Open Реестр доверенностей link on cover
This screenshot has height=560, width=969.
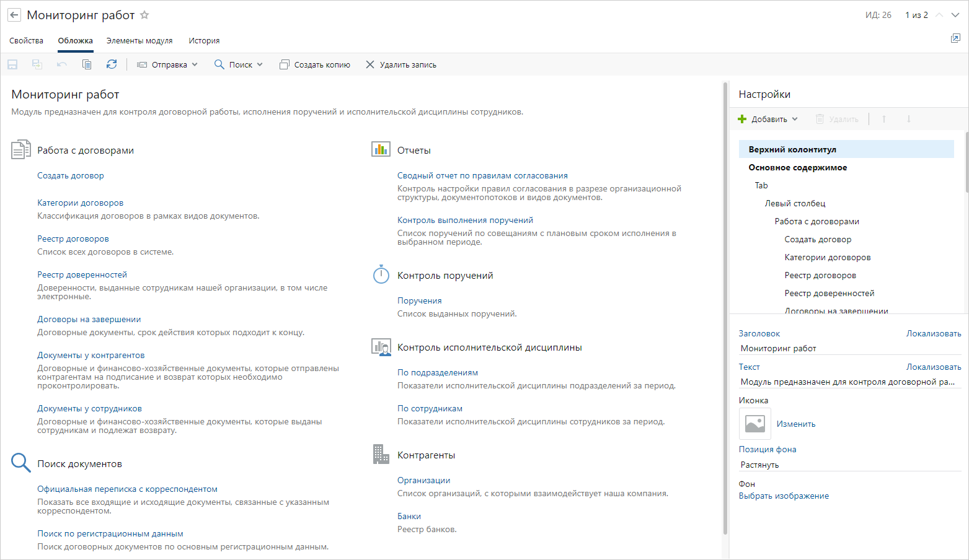(x=82, y=274)
